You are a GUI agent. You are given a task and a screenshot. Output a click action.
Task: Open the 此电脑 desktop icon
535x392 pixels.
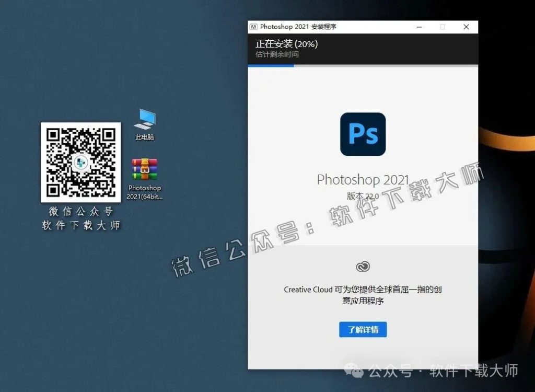144,121
